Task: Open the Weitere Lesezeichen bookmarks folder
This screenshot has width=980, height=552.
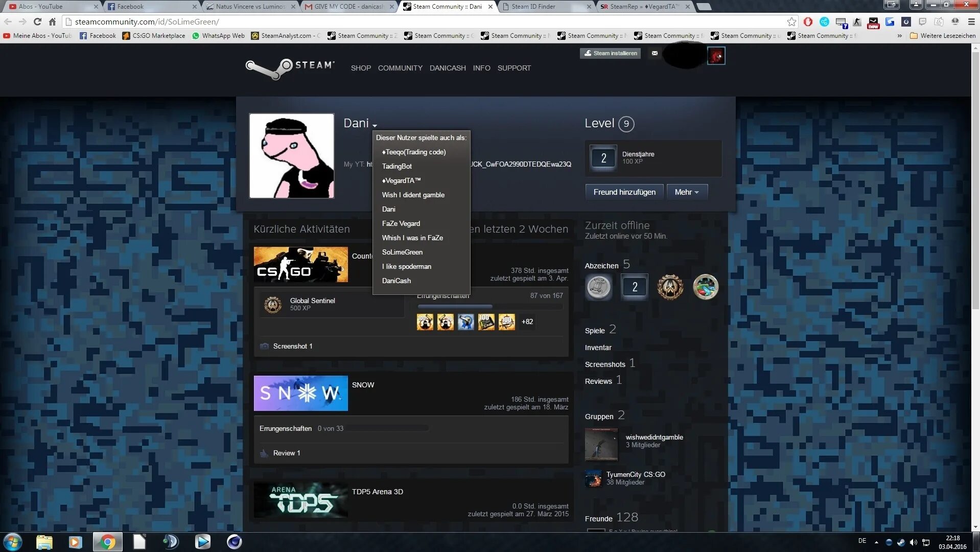Action: point(943,36)
